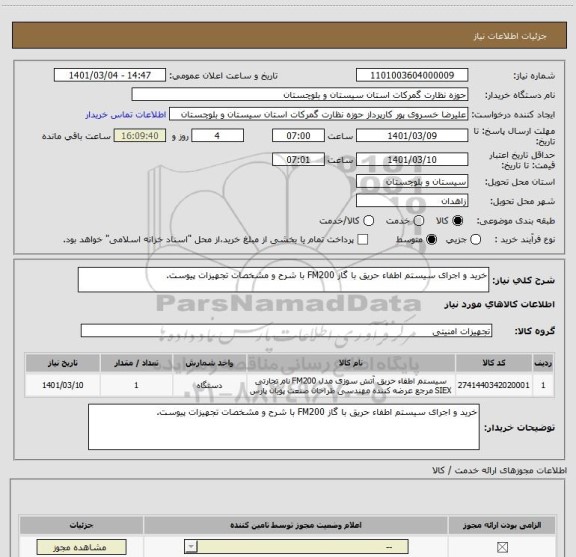Toggle the الزامی بودن ارائه مجوز checkbox
The width and height of the screenshot is (576, 557).
coord(502,547)
